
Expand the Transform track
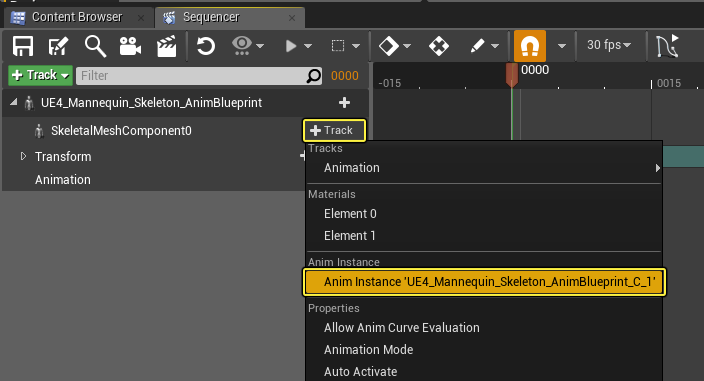[23, 156]
